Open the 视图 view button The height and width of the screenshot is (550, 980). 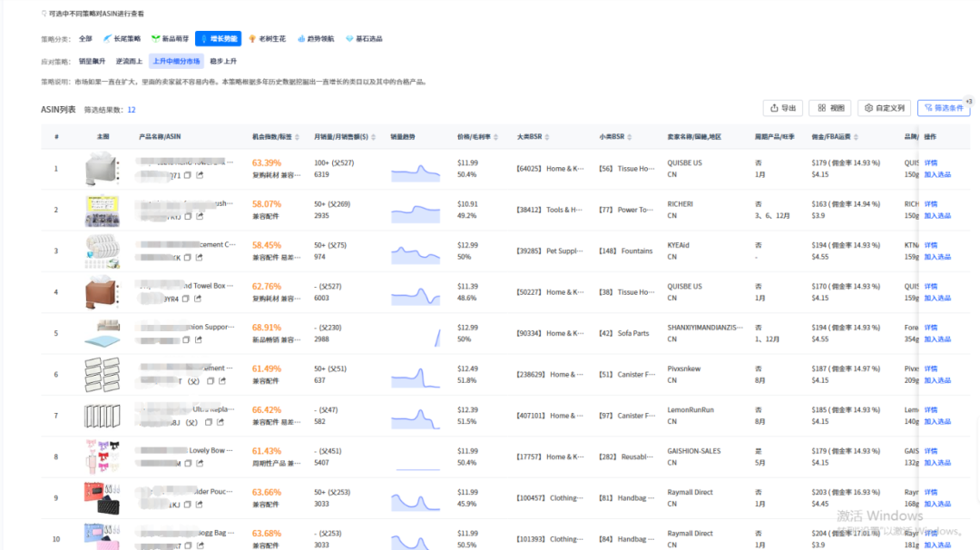click(x=830, y=108)
